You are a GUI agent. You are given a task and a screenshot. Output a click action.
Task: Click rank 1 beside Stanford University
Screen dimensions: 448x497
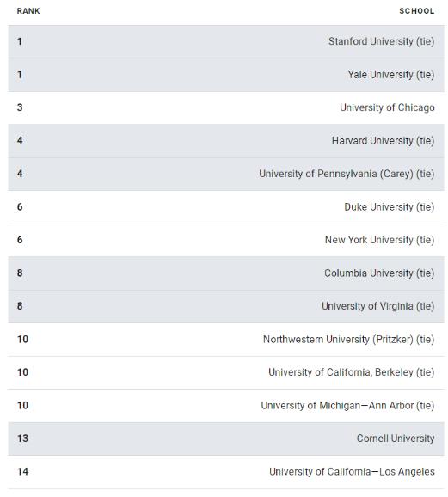20,41
